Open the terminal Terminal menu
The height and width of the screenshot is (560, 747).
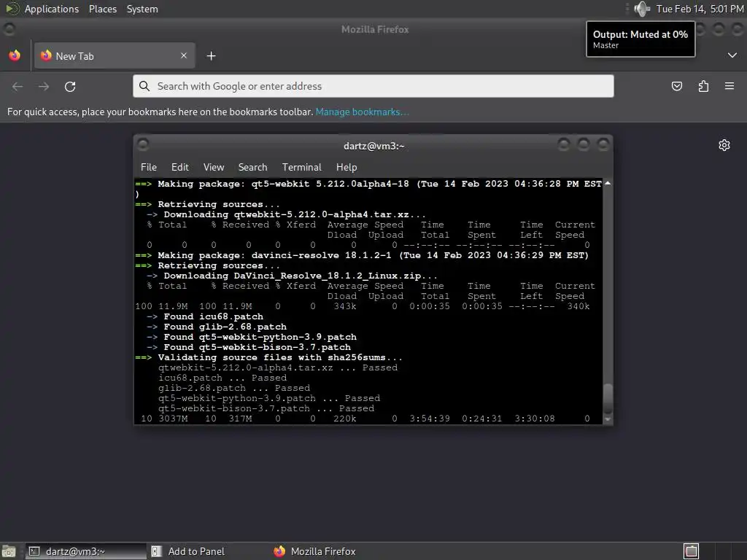point(301,167)
